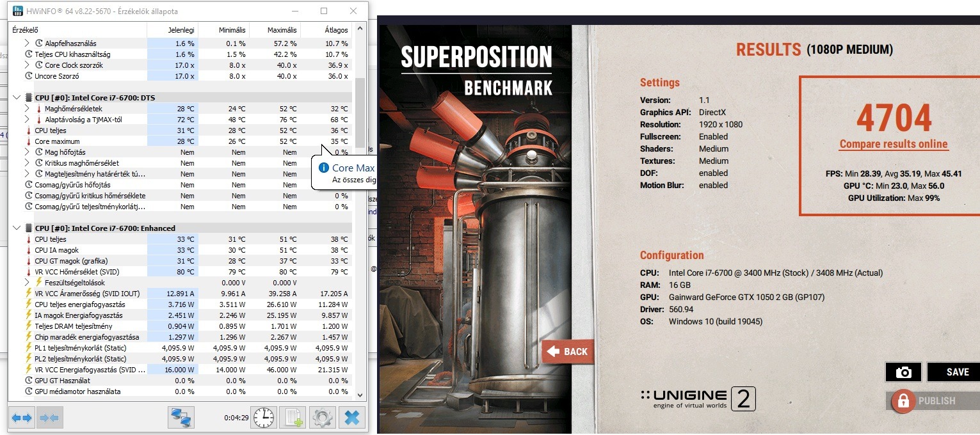Expand the Kritikus maghőmérséklet row
This screenshot has width=980, height=435.
click(27, 163)
